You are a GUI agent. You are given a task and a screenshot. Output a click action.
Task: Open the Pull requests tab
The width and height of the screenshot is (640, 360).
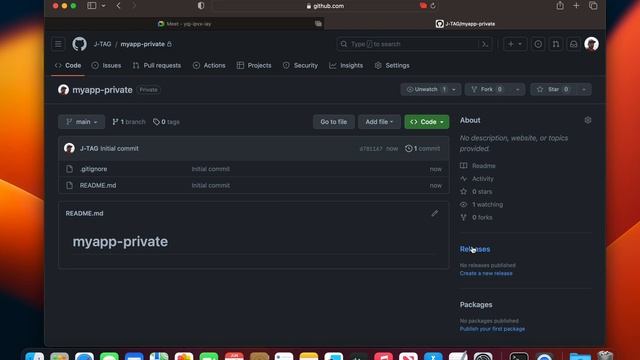pyautogui.click(x=157, y=65)
